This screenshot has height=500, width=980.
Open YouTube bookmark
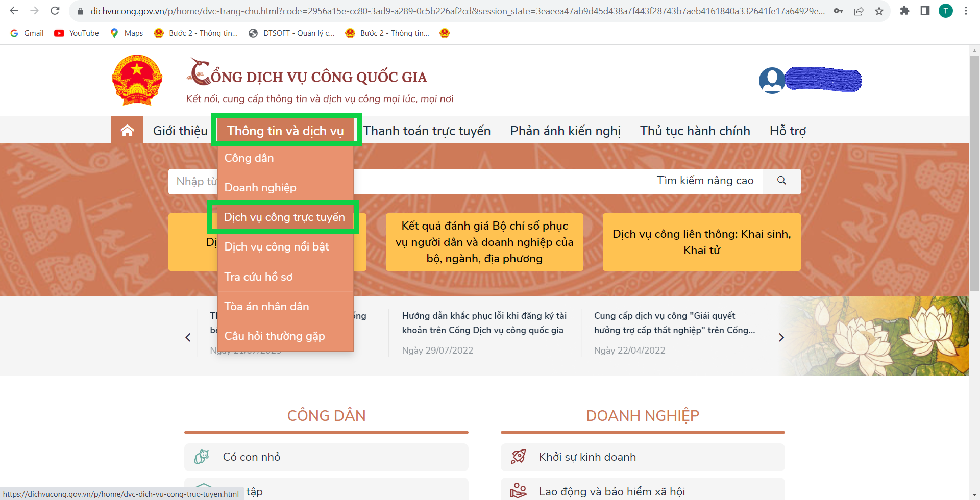click(77, 33)
